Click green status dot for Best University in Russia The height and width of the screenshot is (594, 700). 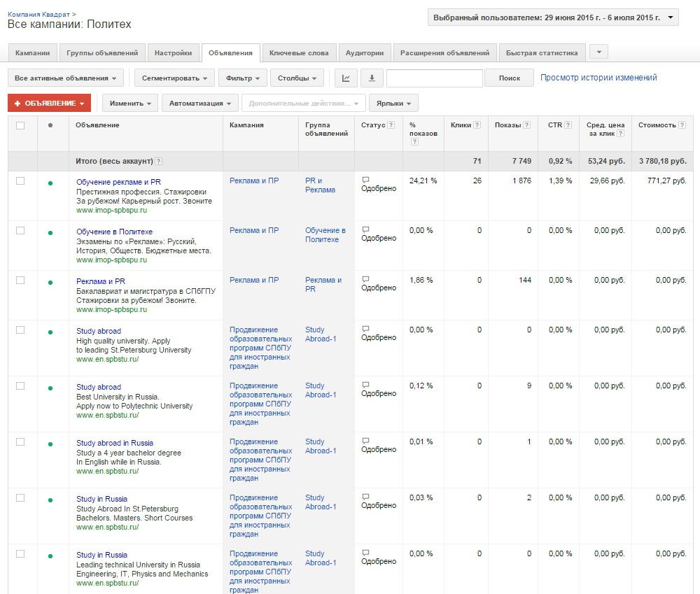pyautogui.click(x=50, y=388)
